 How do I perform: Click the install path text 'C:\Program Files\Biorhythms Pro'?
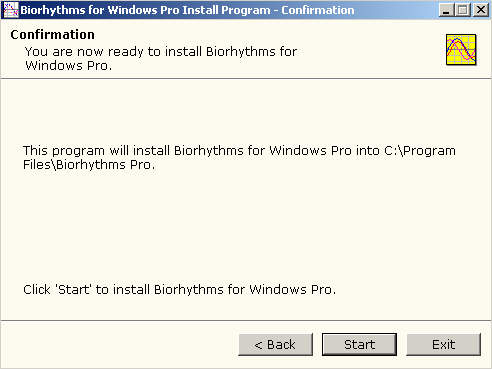pyautogui.click(x=239, y=158)
